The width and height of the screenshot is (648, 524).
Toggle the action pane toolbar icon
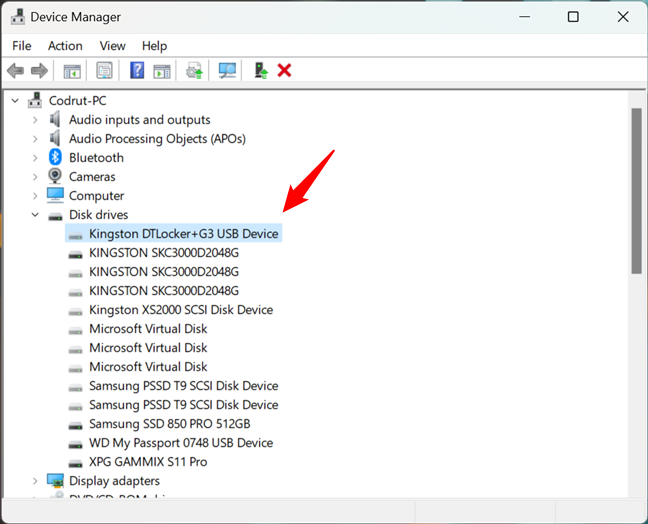tap(162, 71)
